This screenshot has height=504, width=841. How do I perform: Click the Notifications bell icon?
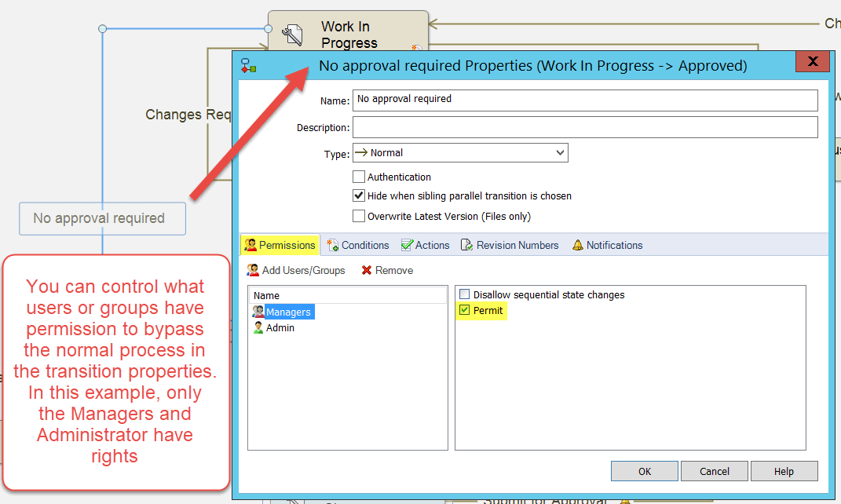coord(578,245)
